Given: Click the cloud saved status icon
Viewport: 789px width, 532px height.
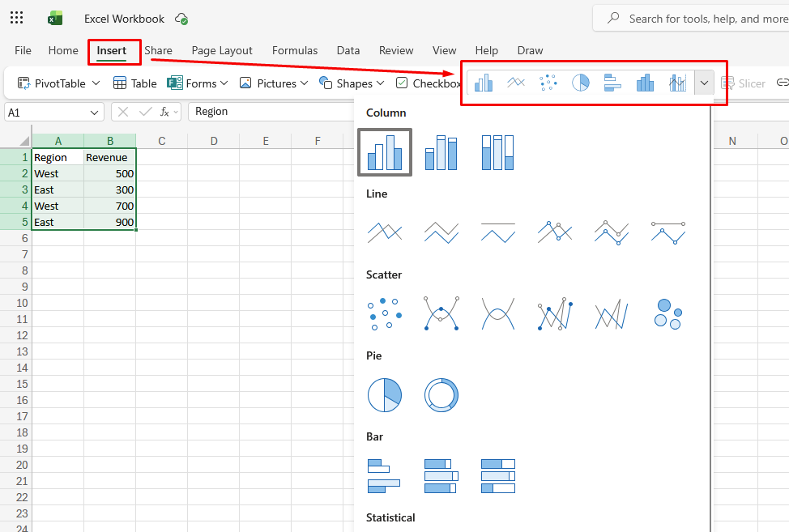Looking at the screenshot, I should 181,19.
